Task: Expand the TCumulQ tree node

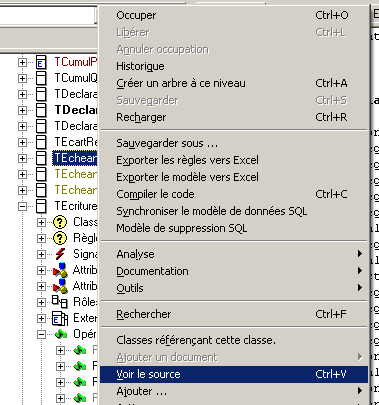Action: (22, 78)
